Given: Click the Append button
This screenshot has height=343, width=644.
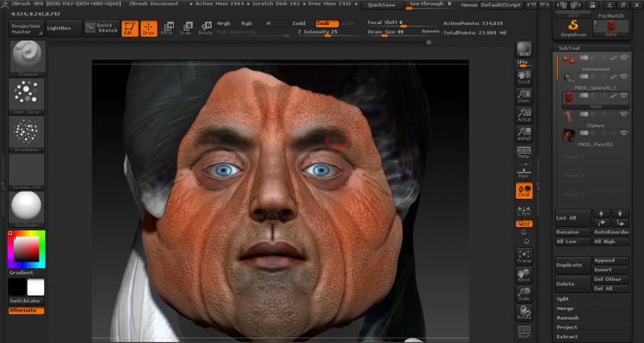Looking at the screenshot, I should [611, 260].
